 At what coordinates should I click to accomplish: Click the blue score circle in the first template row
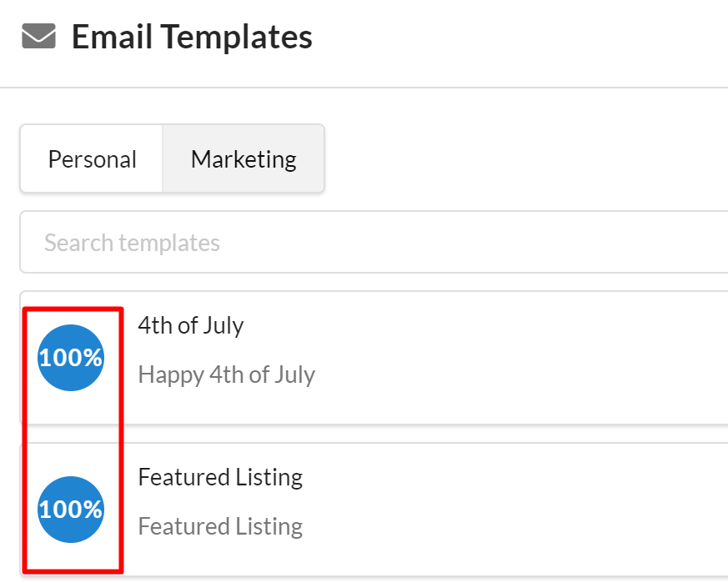coord(71,358)
